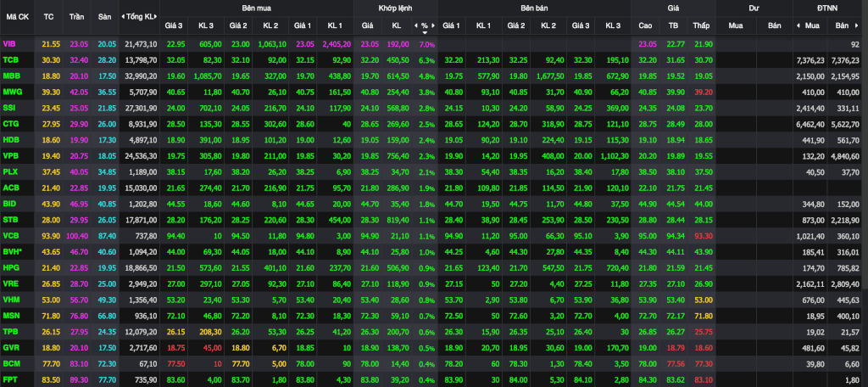Open the VCB stock symbol
868x387 pixels.
tap(10, 236)
